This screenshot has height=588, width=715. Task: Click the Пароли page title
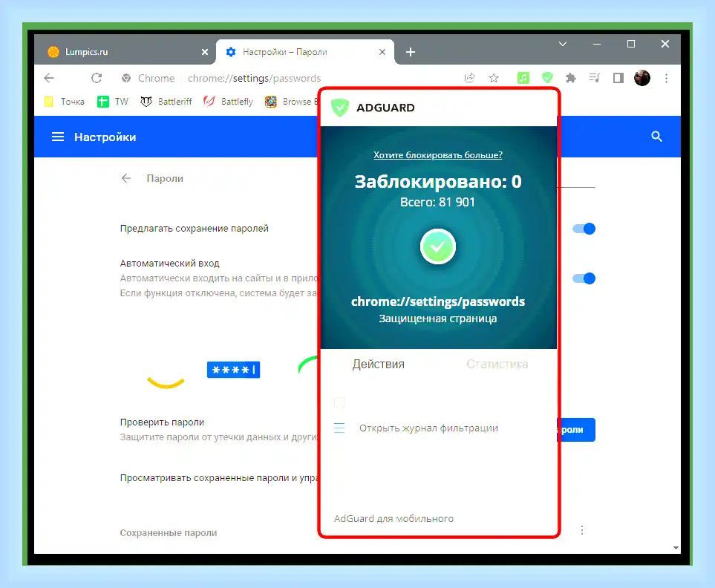pos(165,178)
